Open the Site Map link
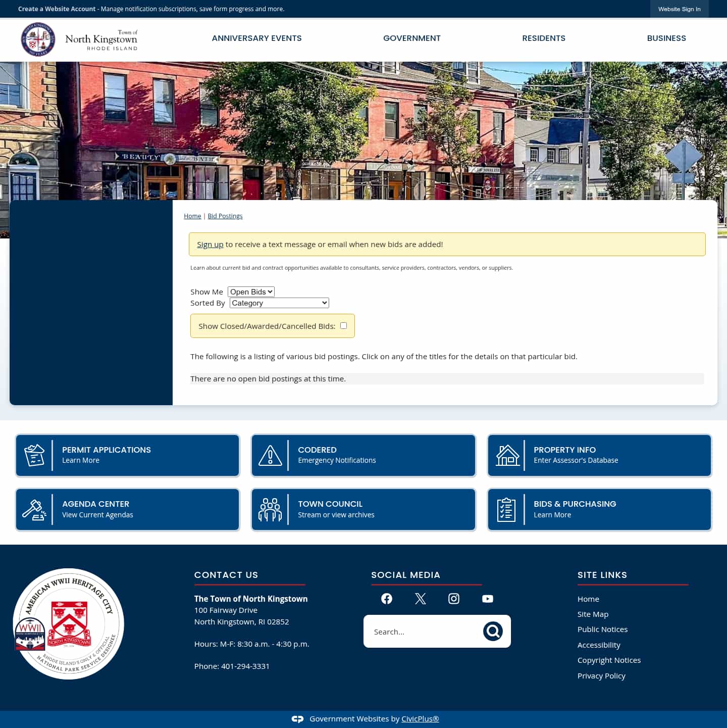Screen dimensions: 727x728 click(x=593, y=614)
